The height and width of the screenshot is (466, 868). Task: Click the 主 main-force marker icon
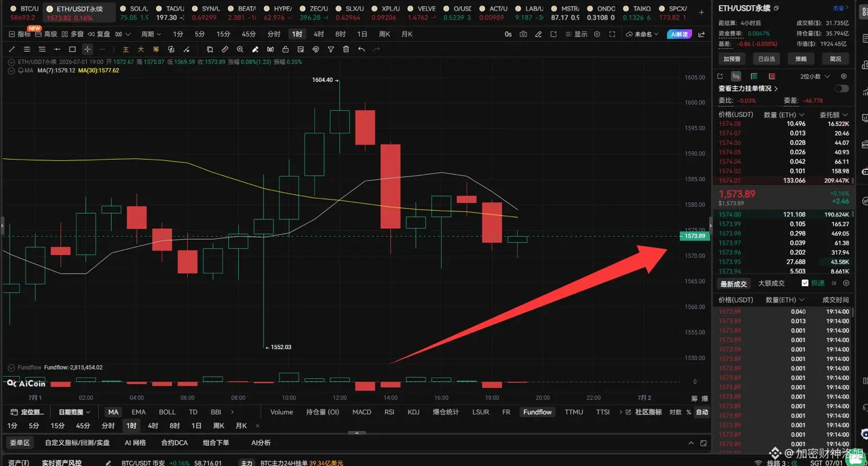coord(126,49)
